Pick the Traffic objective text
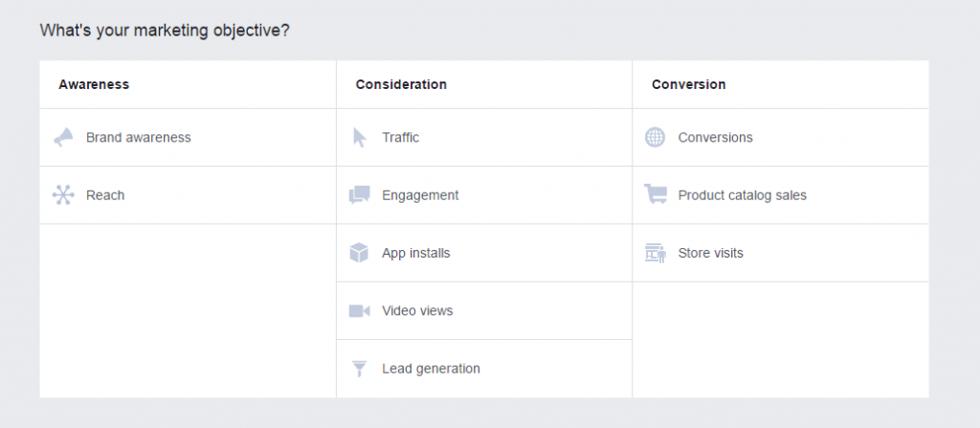Image resolution: width=980 pixels, height=428 pixels. click(x=401, y=137)
